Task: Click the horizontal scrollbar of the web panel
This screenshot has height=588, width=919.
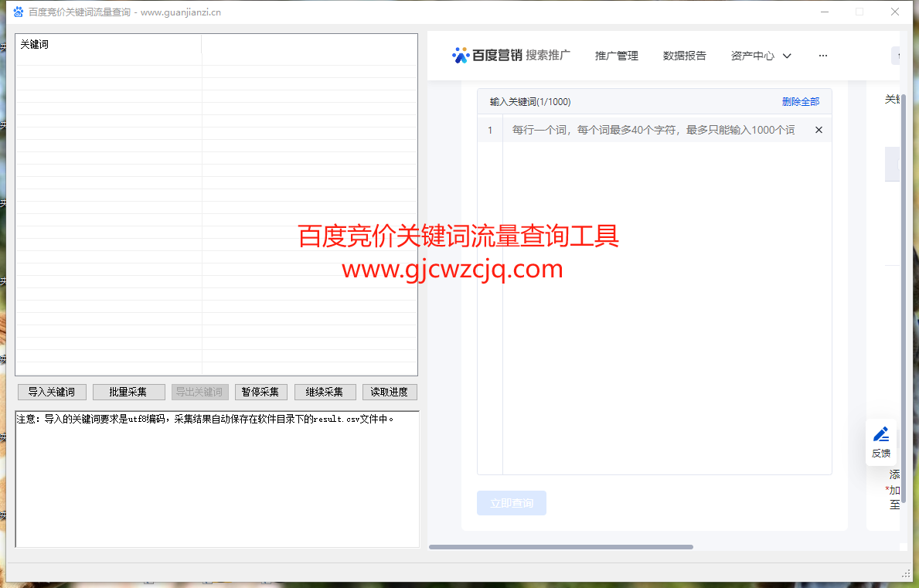Action: click(561, 547)
